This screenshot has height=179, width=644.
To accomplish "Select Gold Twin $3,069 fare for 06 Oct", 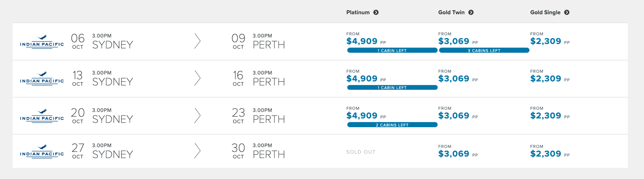I will click(x=453, y=41).
